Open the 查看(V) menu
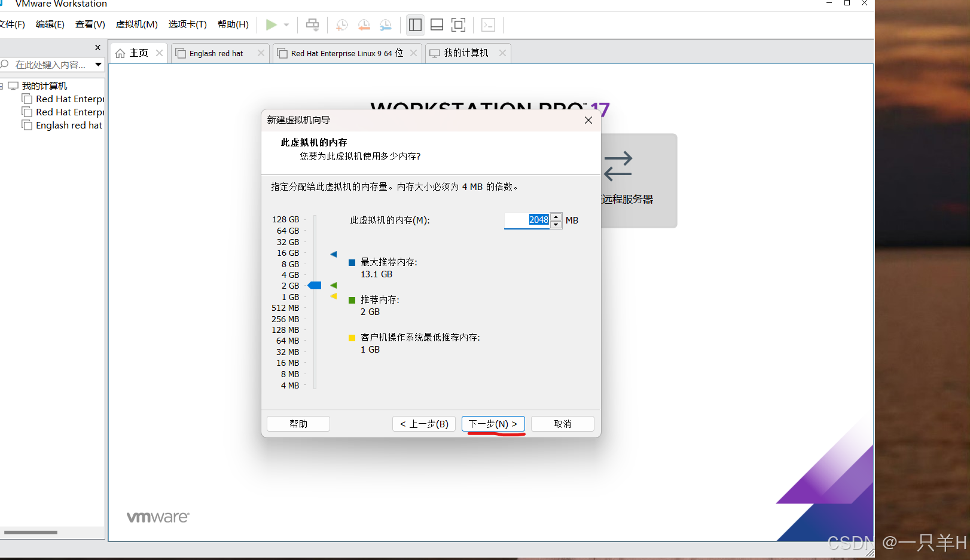Image resolution: width=970 pixels, height=560 pixels. 90,25
